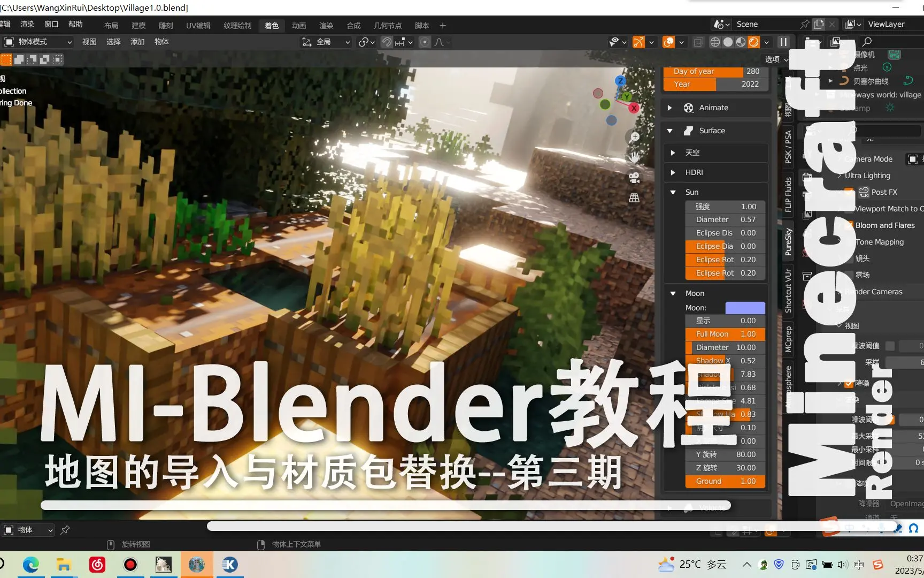Expand 贝塞尔曲线 in the outliner
Viewport: 924px width, 578px height.
pyautogui.click(x=830, y=81)
